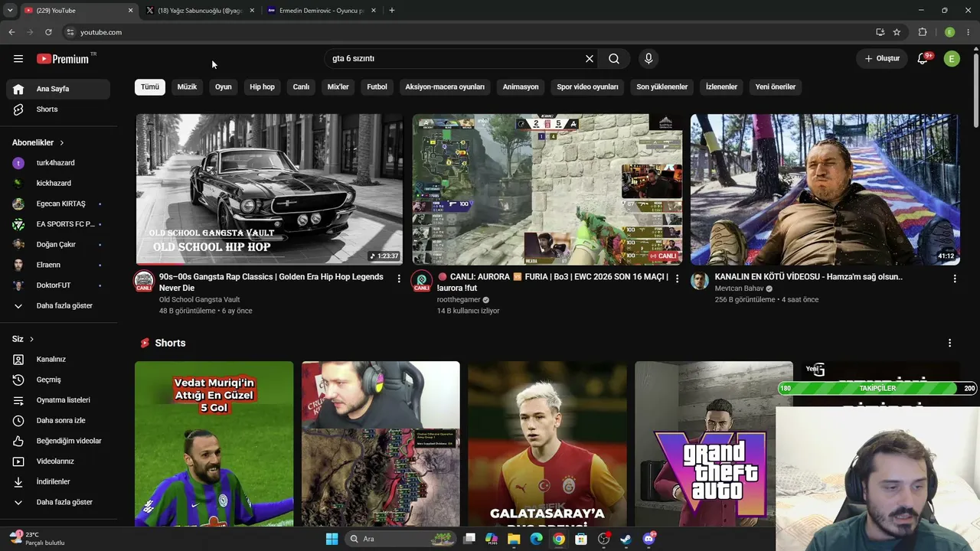Image resolution: width=980 pixels, height=551 pixels.
Task: Open the YouTube account avatar menu
Action: [x=952, y=59]
